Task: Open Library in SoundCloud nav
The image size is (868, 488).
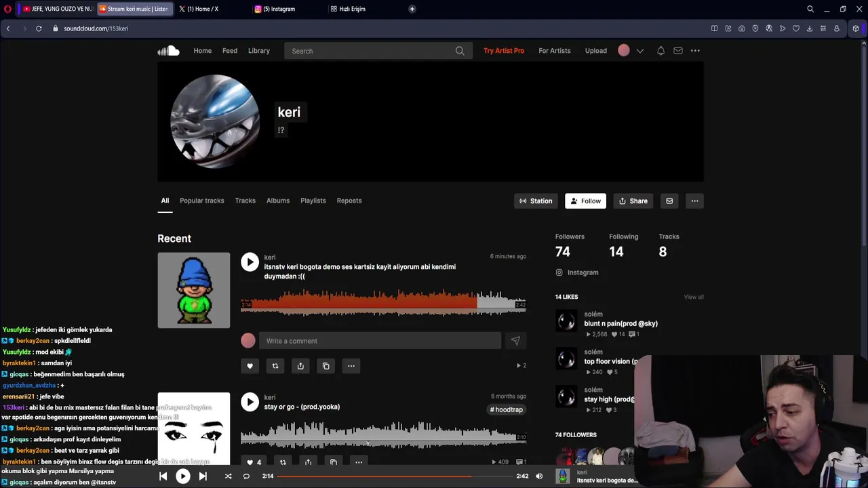Action: (259, 51)
